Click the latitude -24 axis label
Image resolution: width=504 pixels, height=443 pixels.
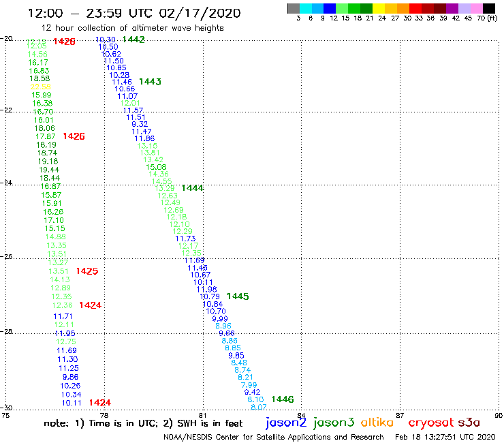pyautogui.click(x=6, y=183)
